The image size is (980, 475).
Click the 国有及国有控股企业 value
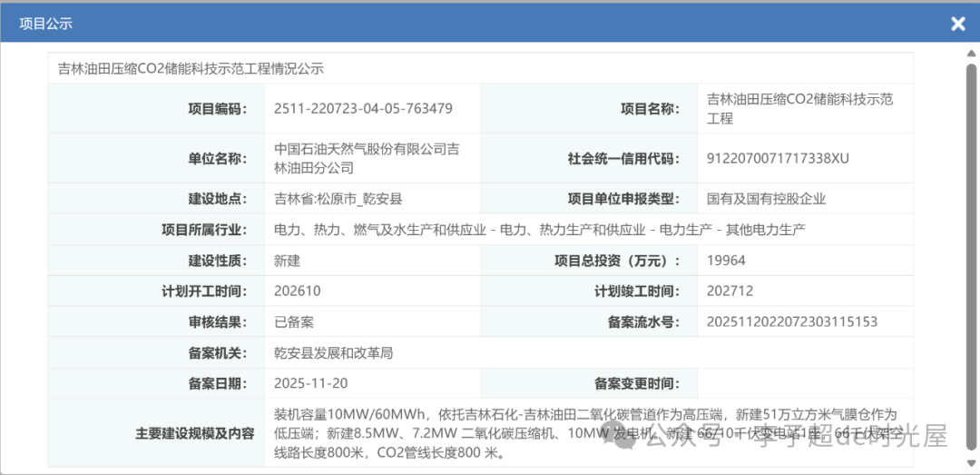[x=767, y=199]
